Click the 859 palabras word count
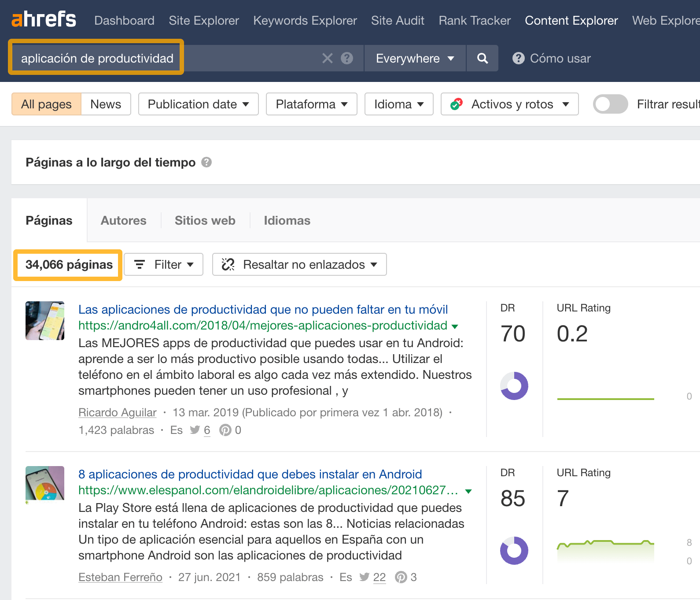700x600 pixels. pyautogui.click(x=290, y=577)
